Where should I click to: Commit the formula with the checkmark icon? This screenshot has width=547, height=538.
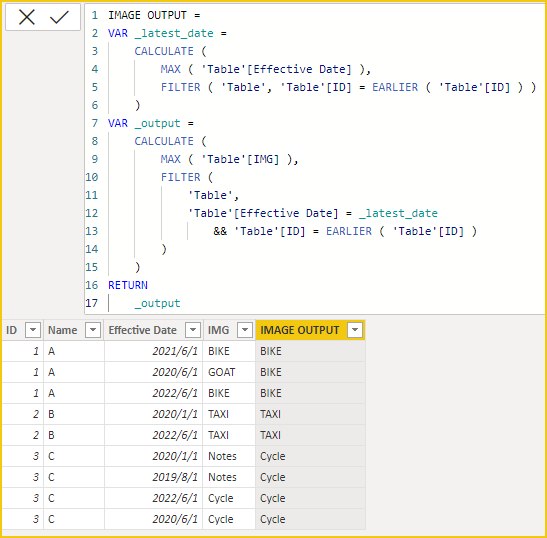tap(59, 17)
